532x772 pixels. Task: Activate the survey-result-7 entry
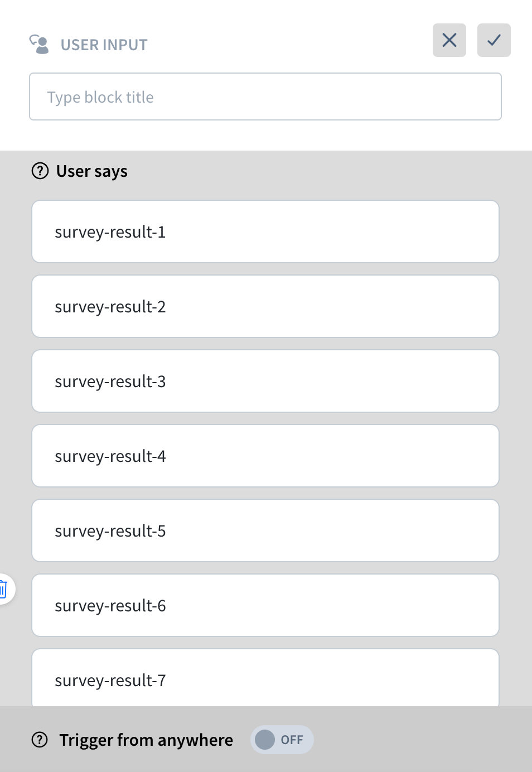pos(265,678)
